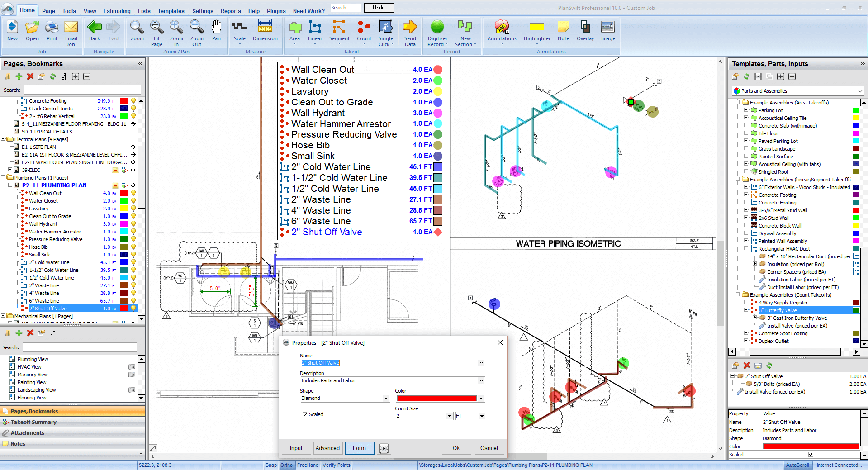Viewport: 868px width, 470px height.
Task: Select the Linear takeoff tool
Action: tap(314, 32)
